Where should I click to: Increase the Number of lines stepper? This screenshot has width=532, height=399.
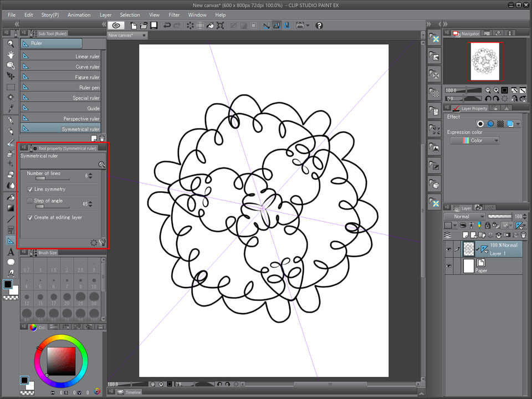point(91,174)
